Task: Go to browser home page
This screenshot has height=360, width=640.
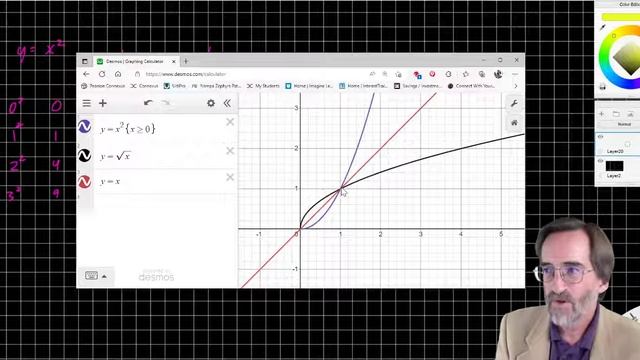Action: click(x=118, y=74)
